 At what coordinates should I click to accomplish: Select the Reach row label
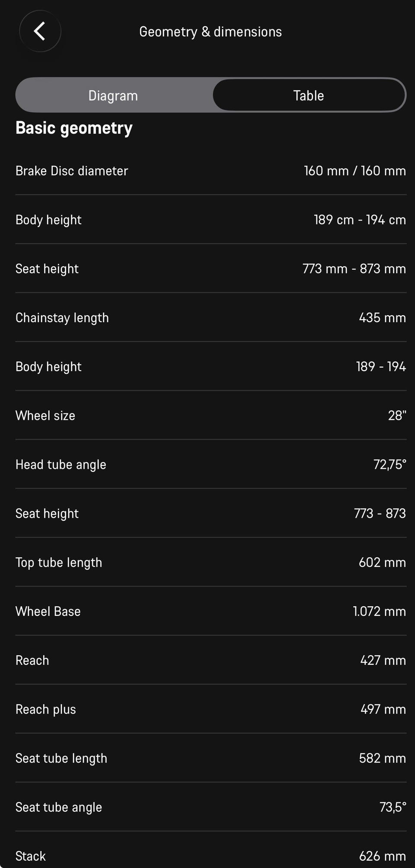32,660
